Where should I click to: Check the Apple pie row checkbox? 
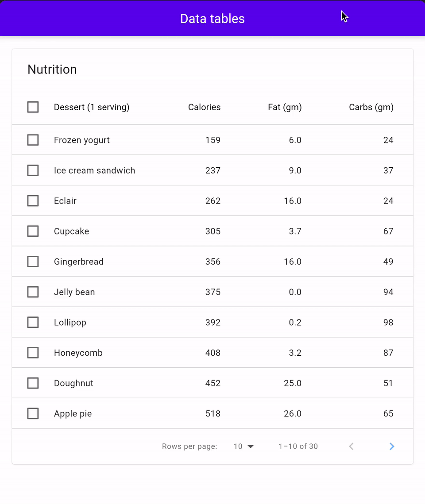point(33,413)
